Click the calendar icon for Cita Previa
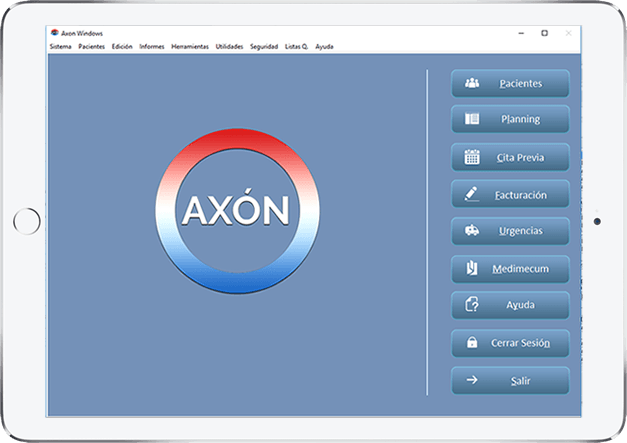Viewport: 627px width, 443px height. pyautogui.click(x=472, y=157)
